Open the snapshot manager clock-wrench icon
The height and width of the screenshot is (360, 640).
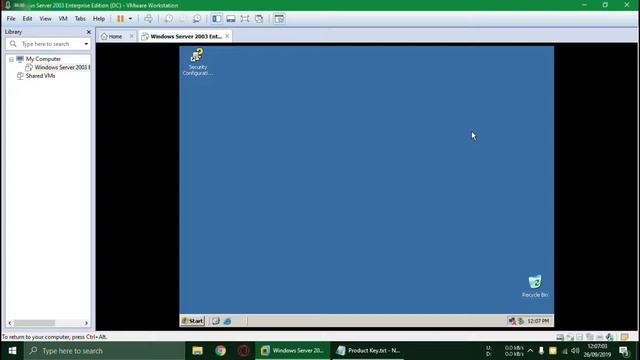pyautogui.click(x=197, y=19)
